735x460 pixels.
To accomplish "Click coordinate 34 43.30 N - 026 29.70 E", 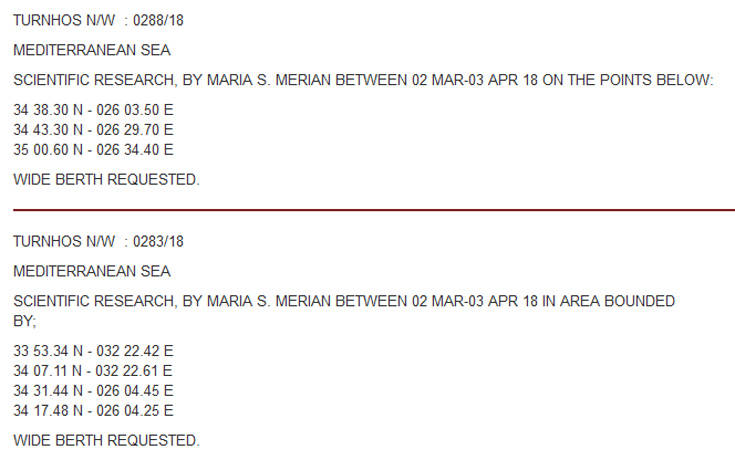I will point(93,129).
